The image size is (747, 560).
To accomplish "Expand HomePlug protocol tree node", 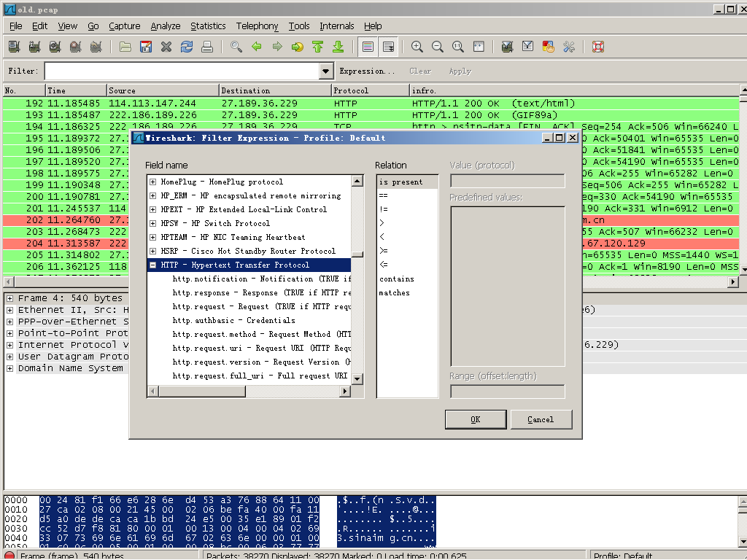I will click(152, 182).
